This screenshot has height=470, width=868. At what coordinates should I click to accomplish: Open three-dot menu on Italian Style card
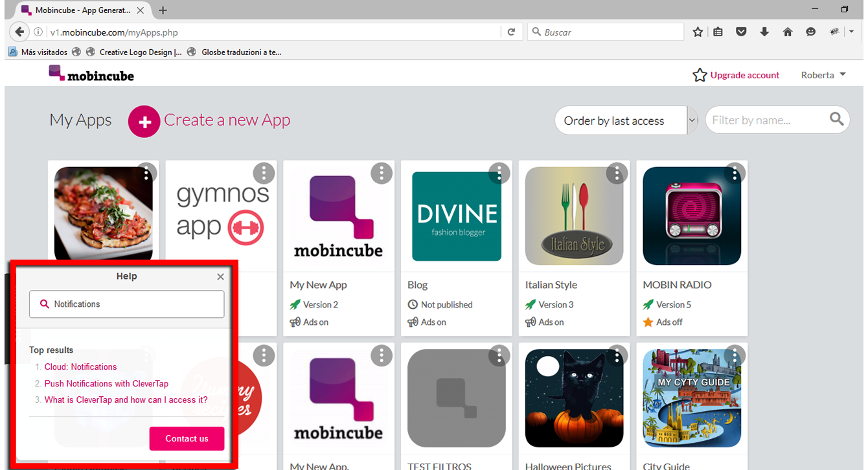pos(617,173)
